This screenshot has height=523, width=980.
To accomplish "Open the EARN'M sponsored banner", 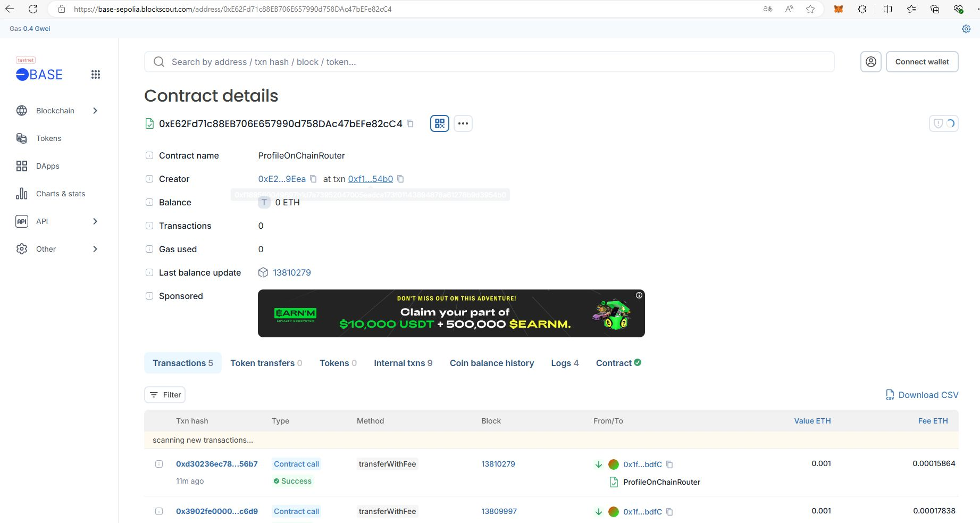I will [x=451, y=313].
